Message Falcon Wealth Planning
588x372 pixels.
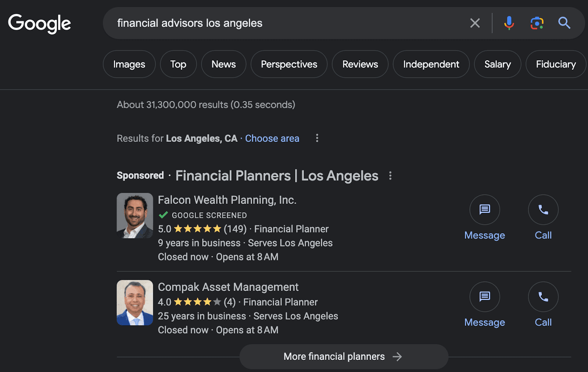(x=484, y=210)
